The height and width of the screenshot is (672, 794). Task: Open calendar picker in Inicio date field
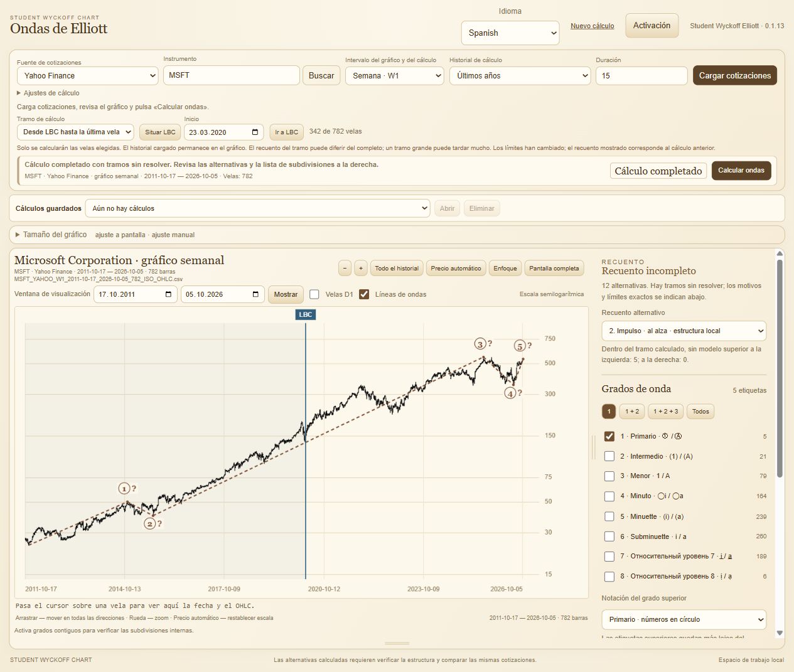click(255, 132)
